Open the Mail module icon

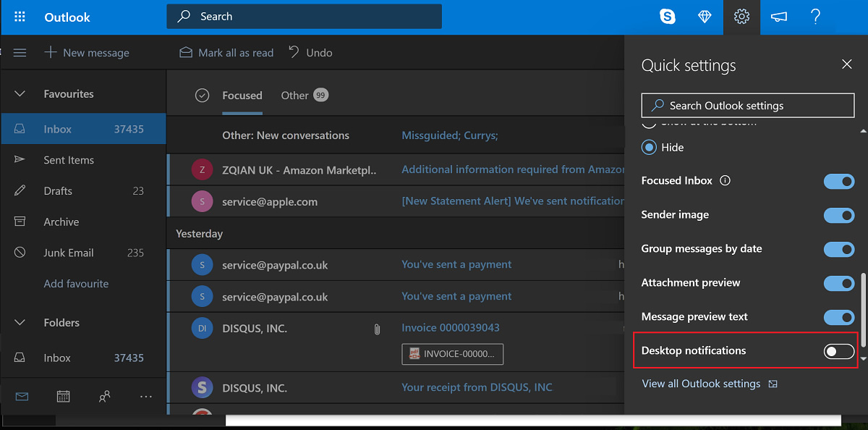22,396
